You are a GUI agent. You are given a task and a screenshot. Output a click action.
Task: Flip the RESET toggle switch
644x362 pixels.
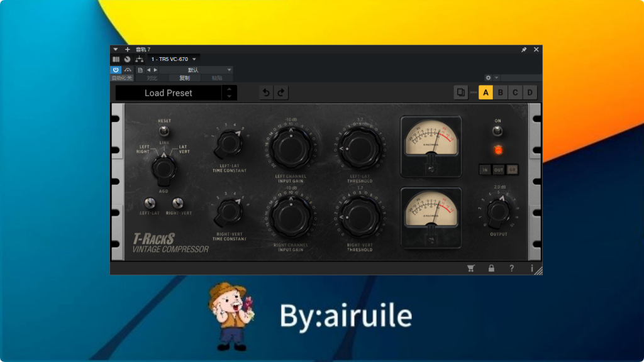click(164, 131)
